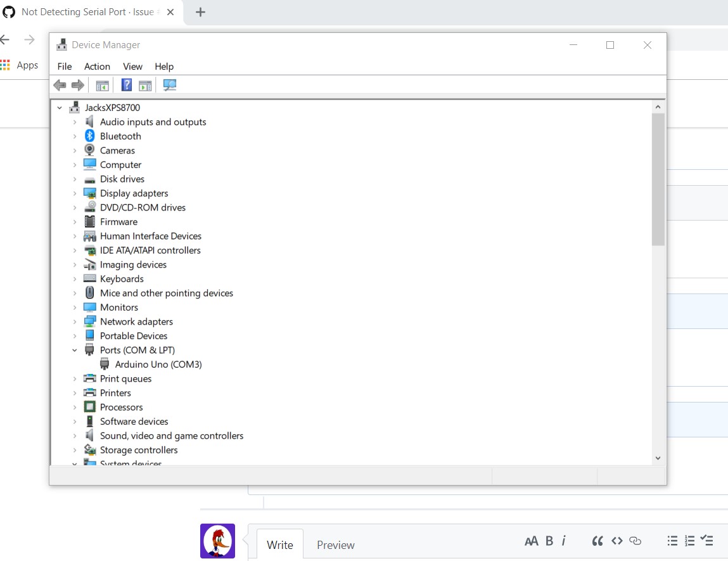Click the header text size AA icon
The image size is (728, 561).
pos(531,541)
